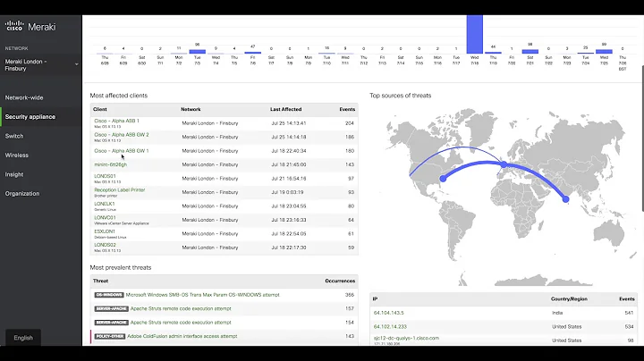Click the Tue 7/3 chart bar
Image resolution: width=644 pixels, height=361 pixels.
coord(197,52)
